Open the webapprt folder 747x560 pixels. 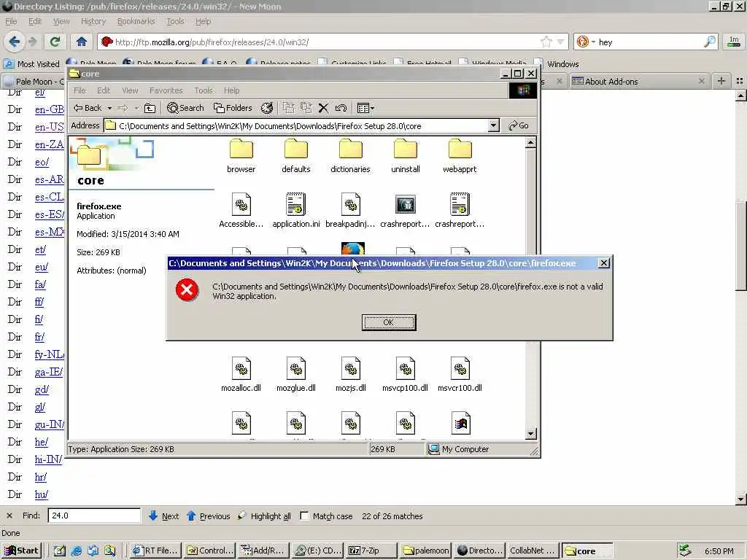tap(460, 156)
